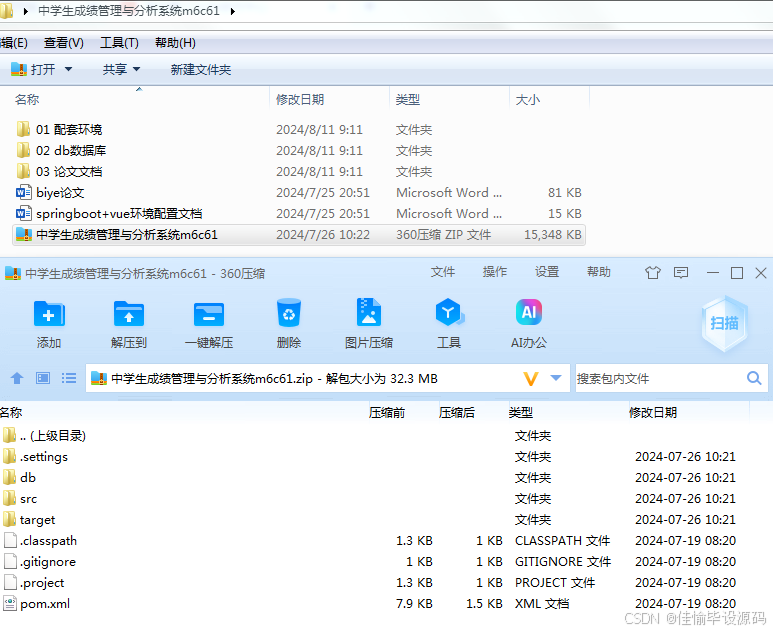Click the 添加 (Add) icon in 360压缩
773x632 pixels.
pos(49,314)
